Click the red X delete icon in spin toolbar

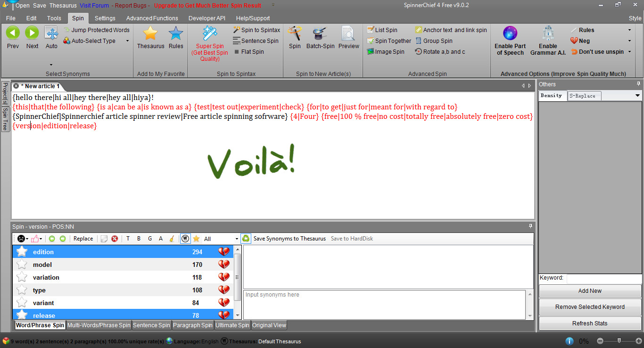(115, 239)
